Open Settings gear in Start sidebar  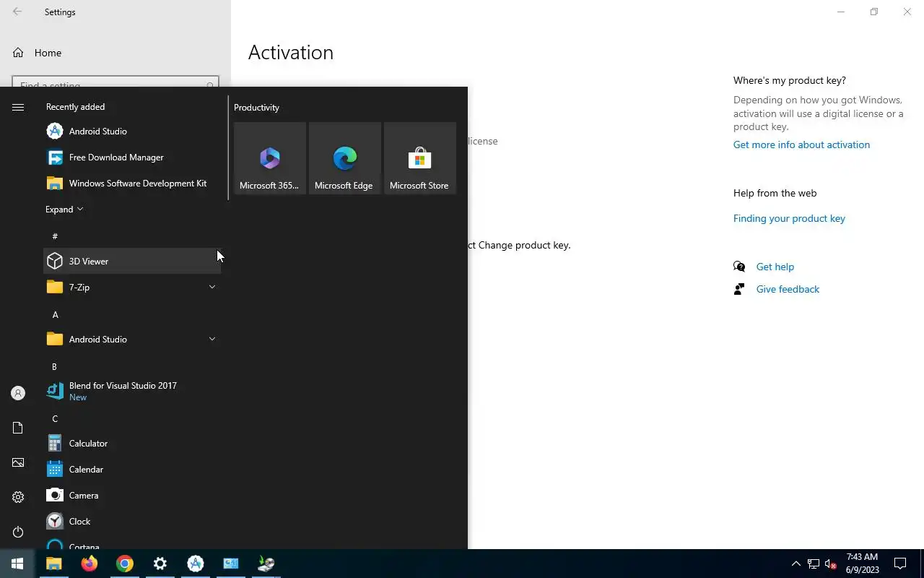pos(18,497)
